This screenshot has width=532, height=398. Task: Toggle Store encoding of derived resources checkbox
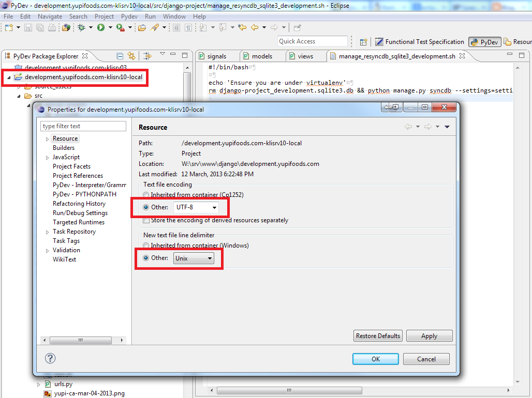[146, 220]
